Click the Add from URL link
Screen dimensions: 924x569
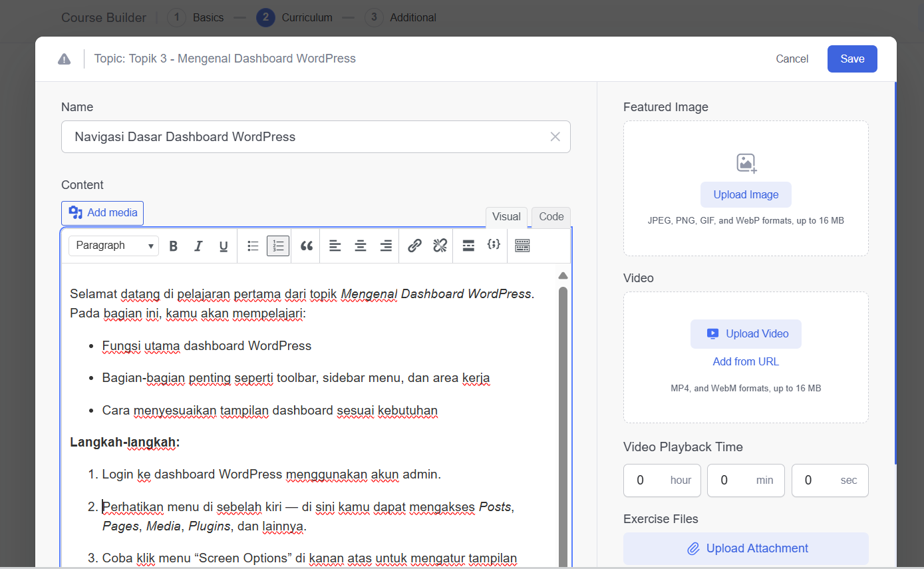click(746, 362)
